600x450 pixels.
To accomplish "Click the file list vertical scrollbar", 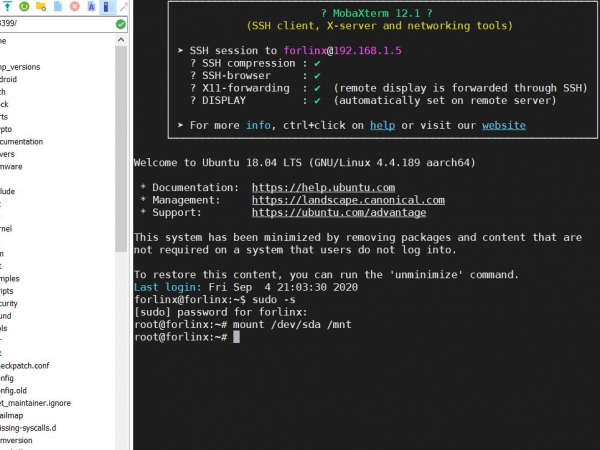I will pos(122,200).
